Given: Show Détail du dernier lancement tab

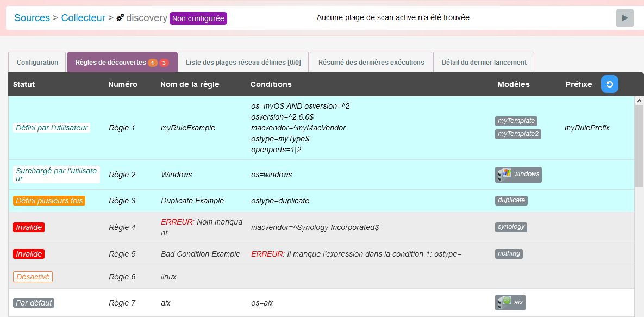Looking at the screenshot, I should click(484, 63).
